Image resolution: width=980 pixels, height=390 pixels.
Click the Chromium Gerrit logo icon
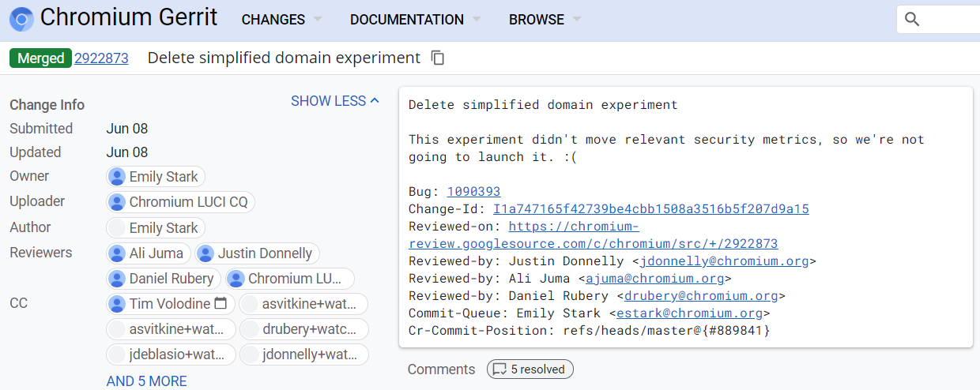pyautogui.click(x=21, y=19)
